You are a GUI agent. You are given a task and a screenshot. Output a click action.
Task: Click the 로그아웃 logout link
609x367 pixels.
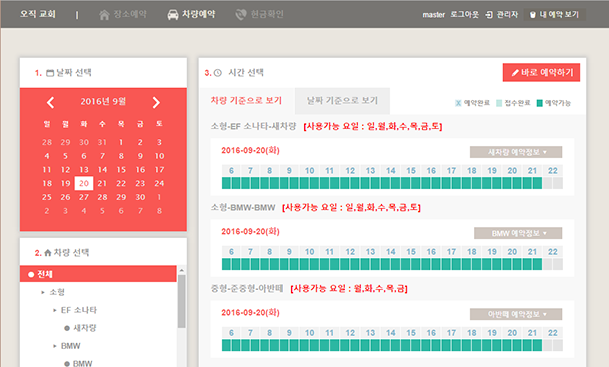coord(465,14)
